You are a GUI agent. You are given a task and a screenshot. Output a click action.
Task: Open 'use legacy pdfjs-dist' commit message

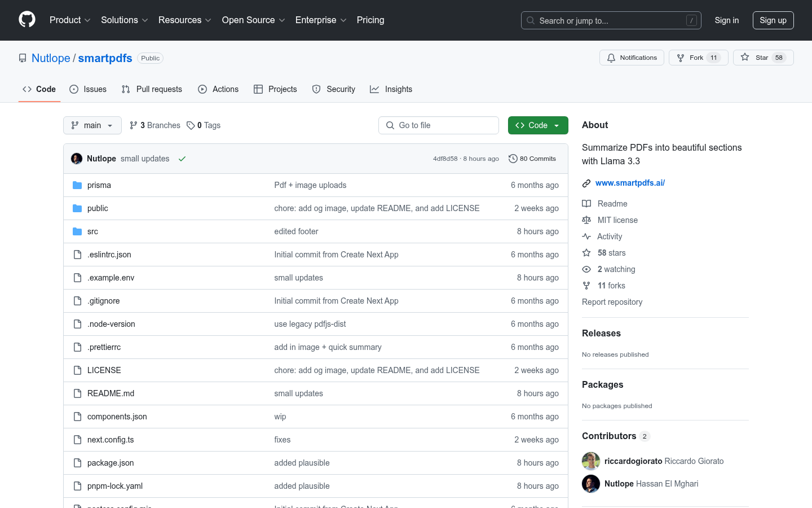(x=310, y=324)
